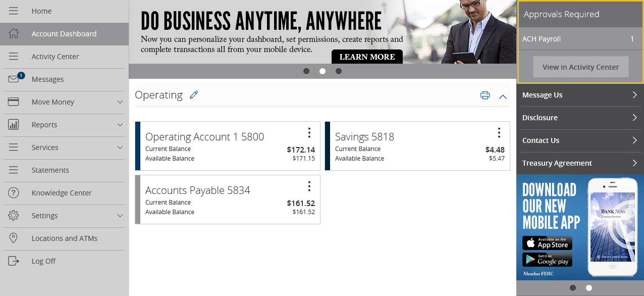Click the Log Off exit icon
644x296 pixels.
click(x=14, y=261)
